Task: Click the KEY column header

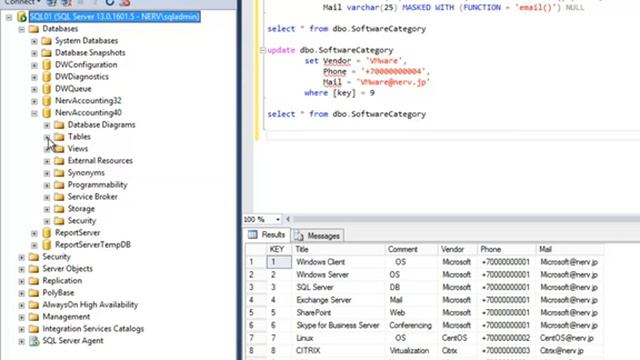Action: (279, 249)
